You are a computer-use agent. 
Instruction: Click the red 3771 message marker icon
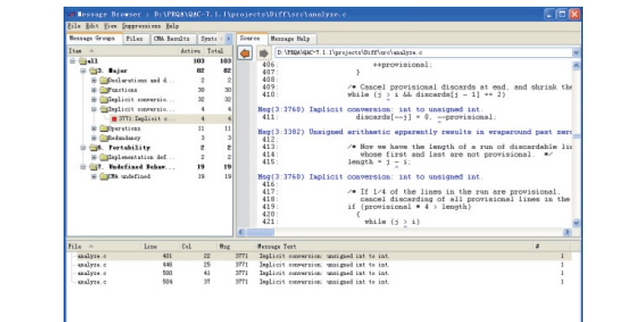[115, 119]
